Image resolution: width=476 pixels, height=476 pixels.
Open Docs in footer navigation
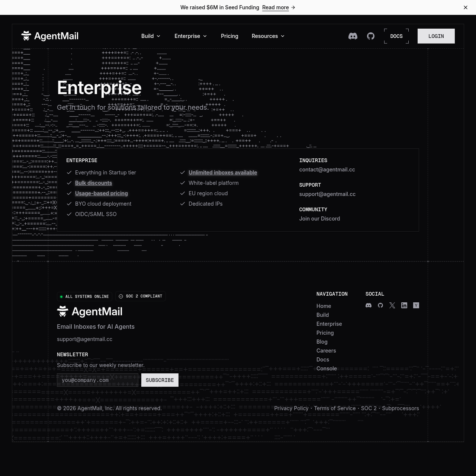click(x=323, y=360)
